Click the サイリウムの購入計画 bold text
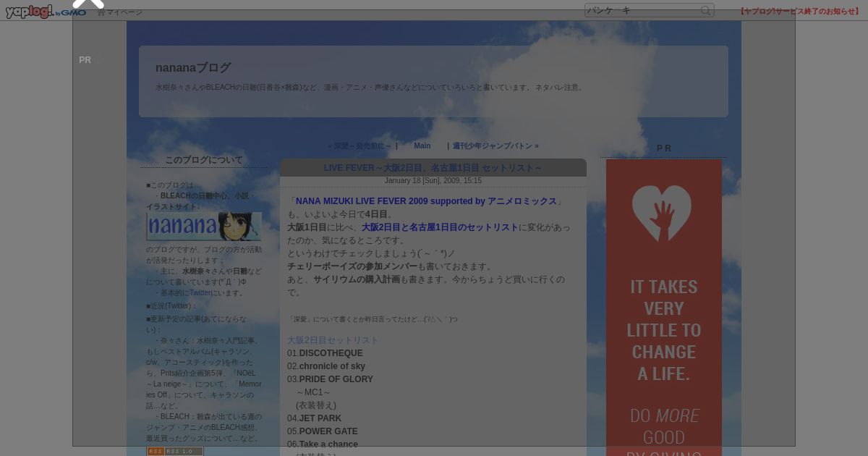The height and width of the screenshot is (456, 868). coord(357,279)
